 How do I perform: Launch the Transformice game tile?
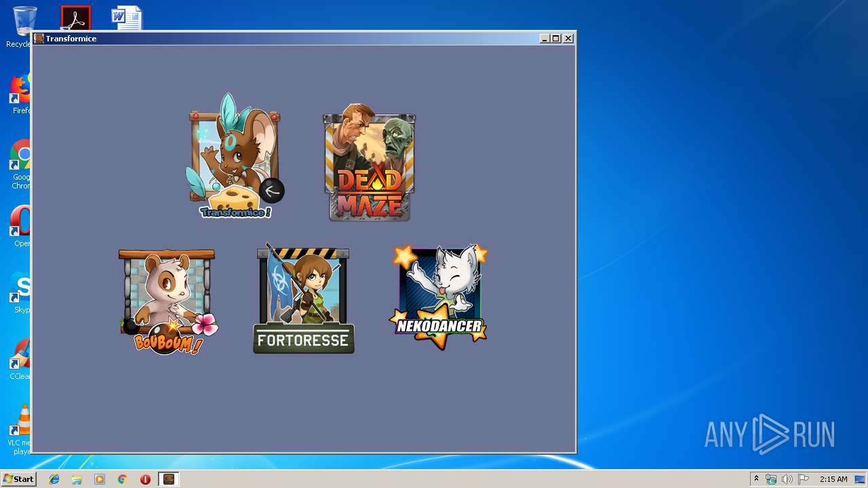tap(234, 157)
